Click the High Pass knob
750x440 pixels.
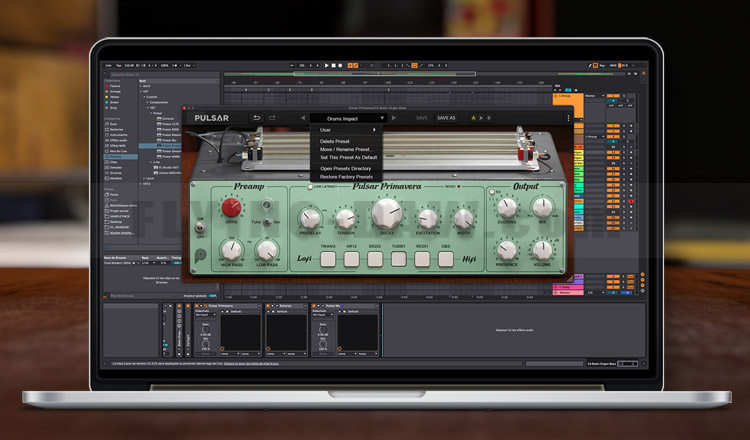(232, 250)
